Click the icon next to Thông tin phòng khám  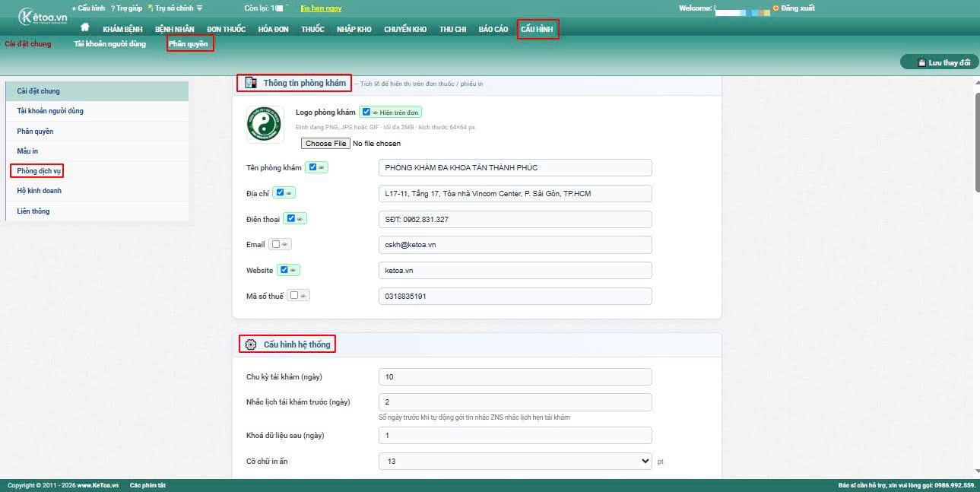[251, 83]
